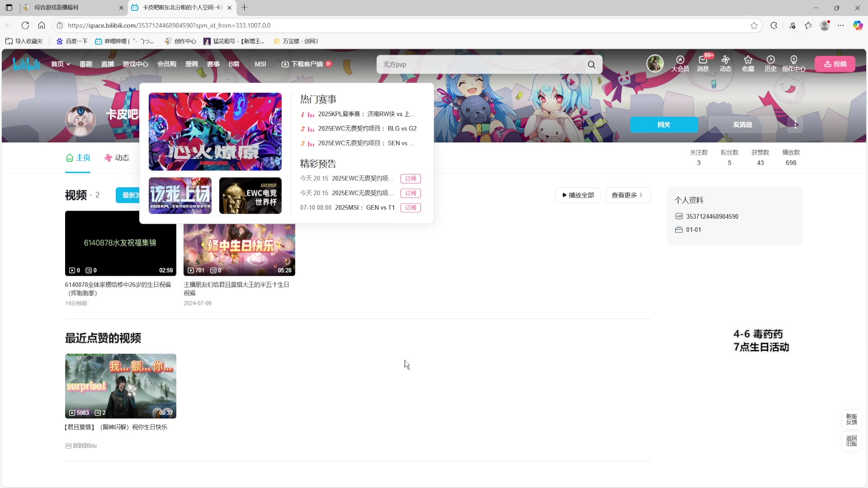Viewport: 868px width, 488px height.
Task: Open video thumbnail 6140878水友祝福集锦
Action: tap(121, 244)
